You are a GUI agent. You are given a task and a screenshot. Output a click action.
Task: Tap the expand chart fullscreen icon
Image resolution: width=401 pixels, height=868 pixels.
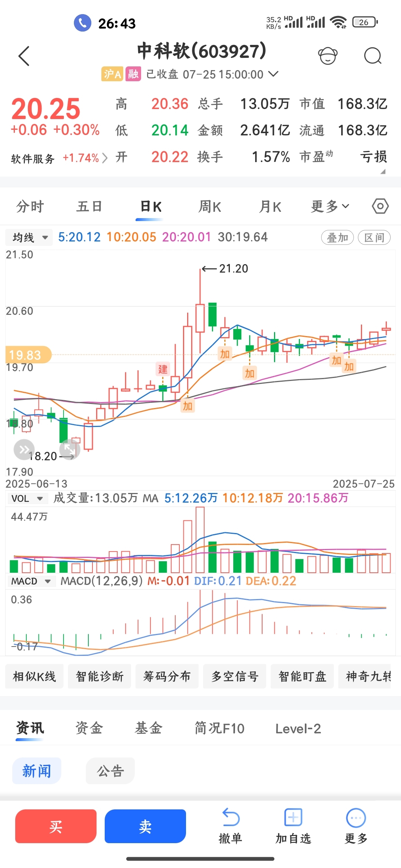70,449
